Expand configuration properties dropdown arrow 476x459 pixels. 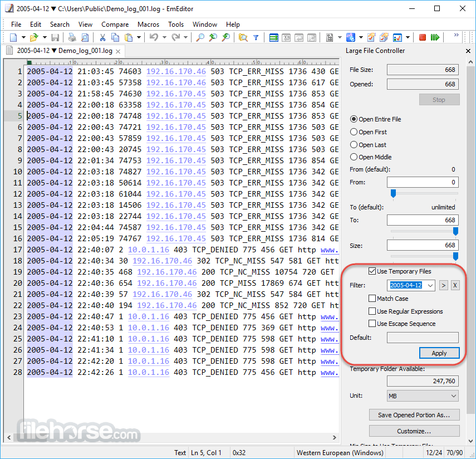(x=408, y=37)
